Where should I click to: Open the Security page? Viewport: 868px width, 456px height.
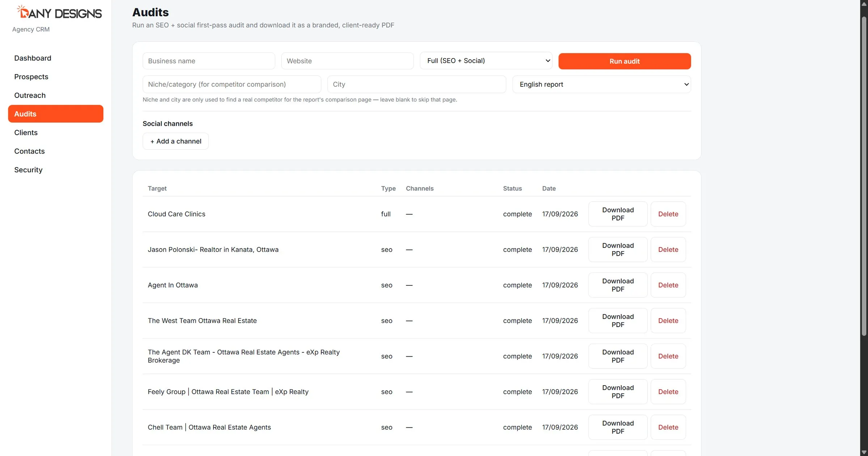[56, 170]
